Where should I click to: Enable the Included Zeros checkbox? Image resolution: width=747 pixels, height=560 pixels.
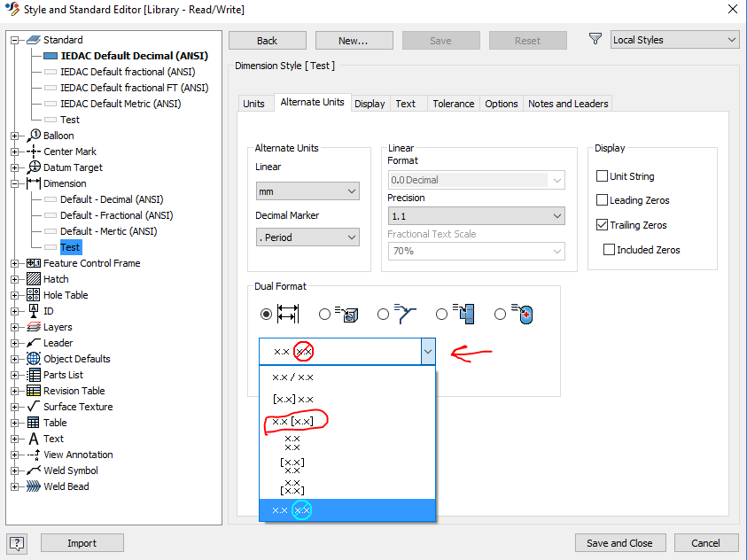point(609,250)
